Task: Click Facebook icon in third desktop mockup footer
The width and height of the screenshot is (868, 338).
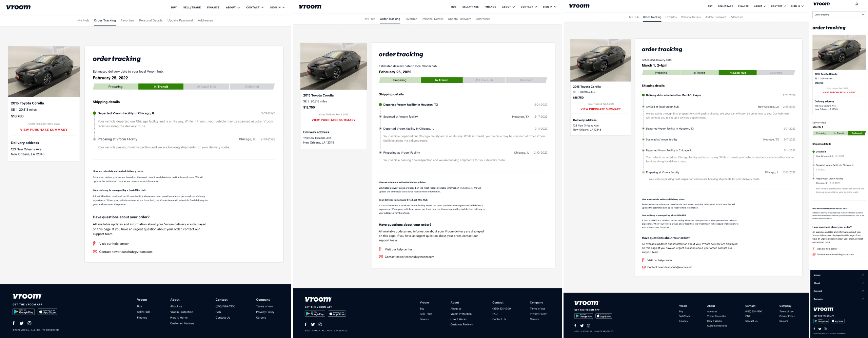Action: 575,326
